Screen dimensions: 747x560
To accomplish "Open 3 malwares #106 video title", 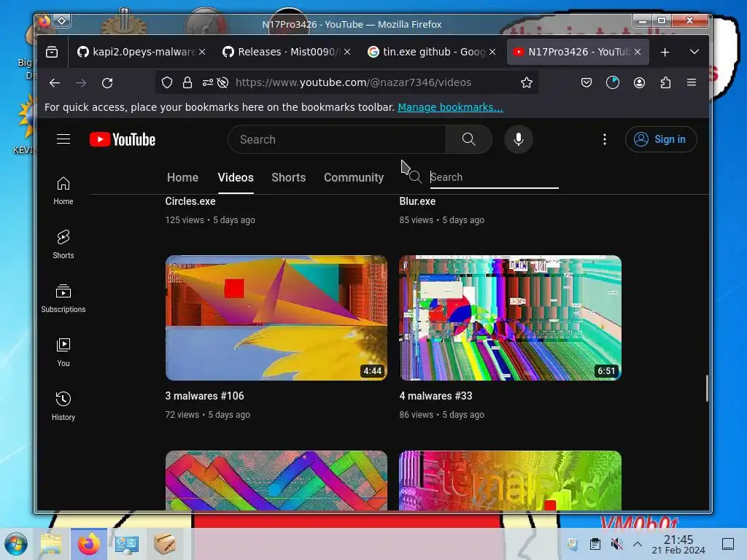I will (x=204, y=396).
